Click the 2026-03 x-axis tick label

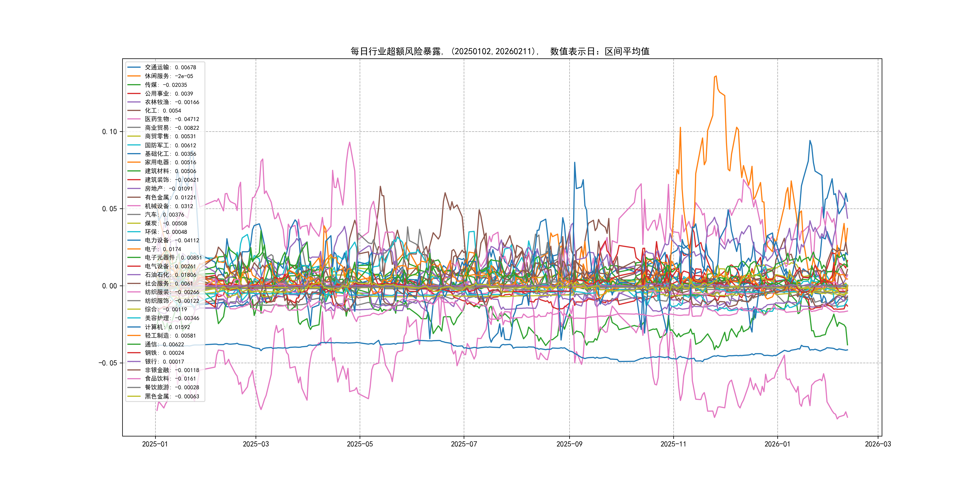pyautogui.click(x=878, y=444)
